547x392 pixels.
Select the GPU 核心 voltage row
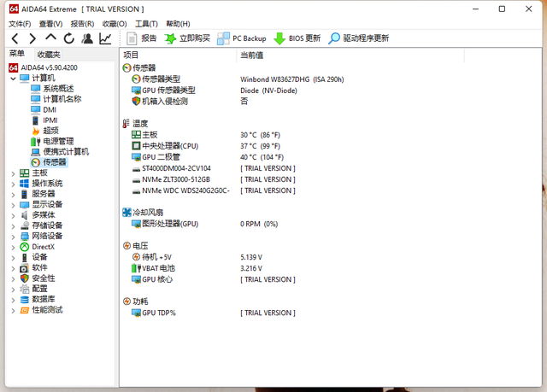(x=214, y=279)
